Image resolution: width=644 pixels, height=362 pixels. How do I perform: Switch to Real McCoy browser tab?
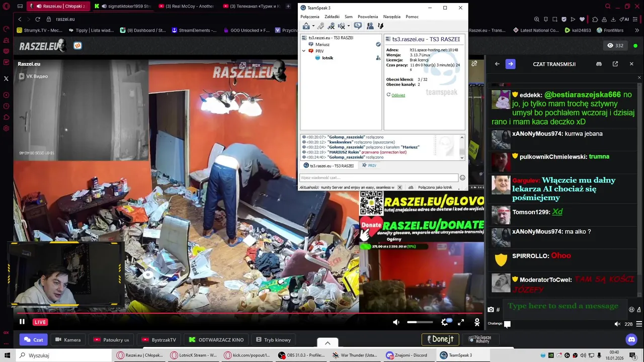(x=186, y=6)
